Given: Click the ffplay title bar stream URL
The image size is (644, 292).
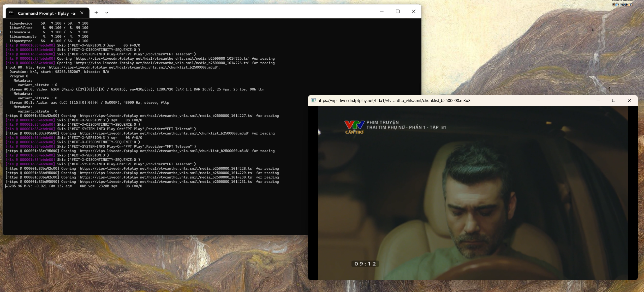Looking at the screenshot, I should click(x=394, y=100).
